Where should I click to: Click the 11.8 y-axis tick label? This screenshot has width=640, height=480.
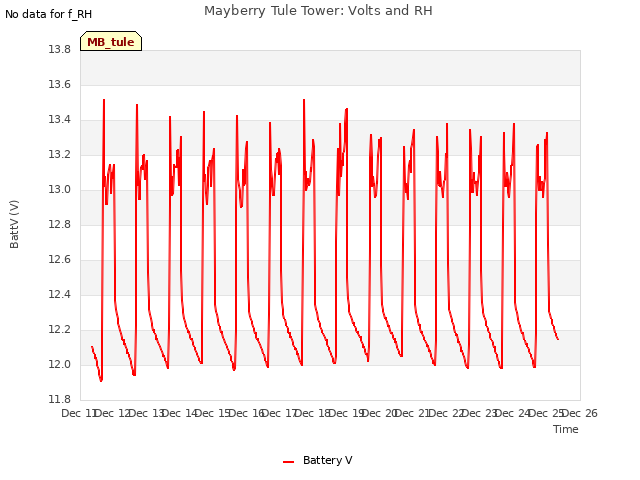pos(60,399)
